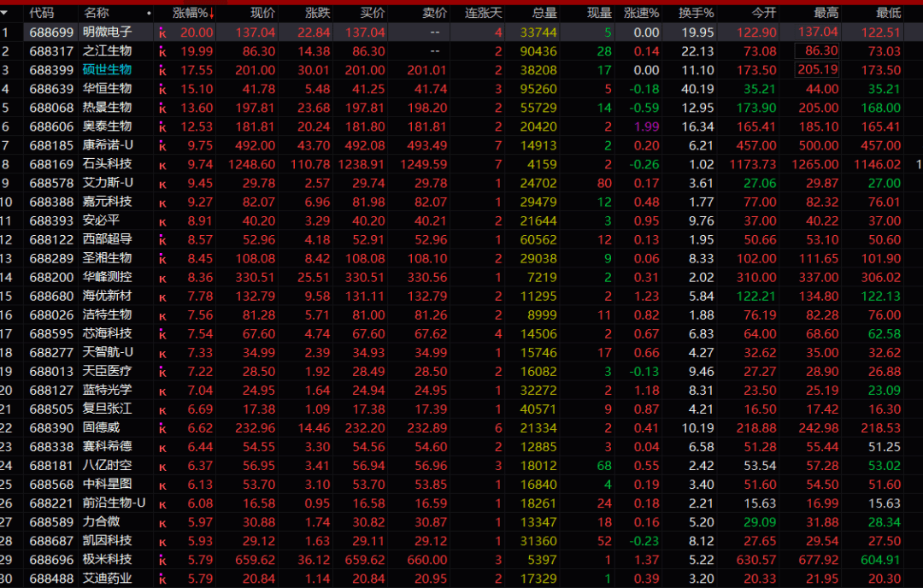923x588 pixels.
Task: Click the dot marker beside 名称 header
Action: [x=149, y=12]
